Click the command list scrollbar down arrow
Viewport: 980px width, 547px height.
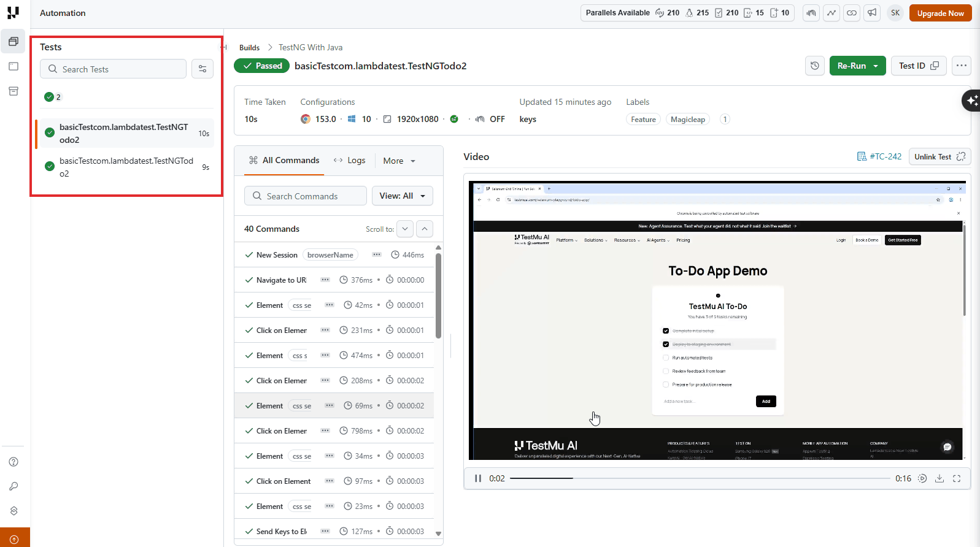438,534
